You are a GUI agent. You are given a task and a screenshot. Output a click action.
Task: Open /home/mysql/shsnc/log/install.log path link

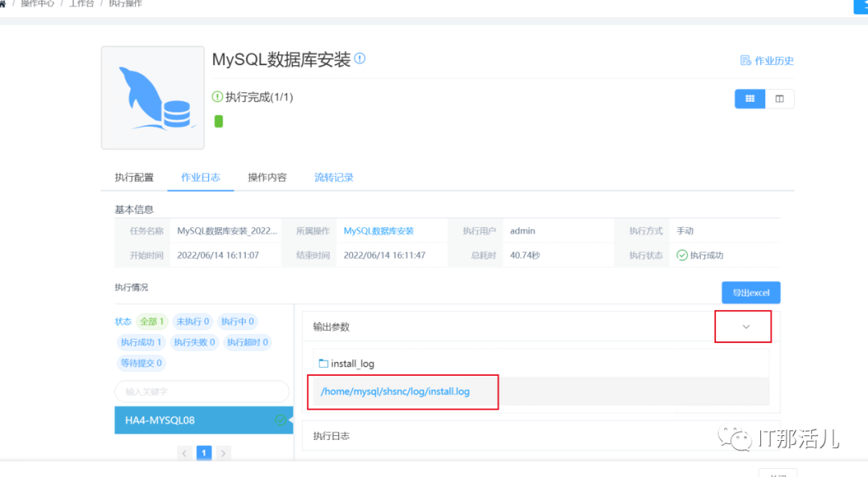point(395,391)
